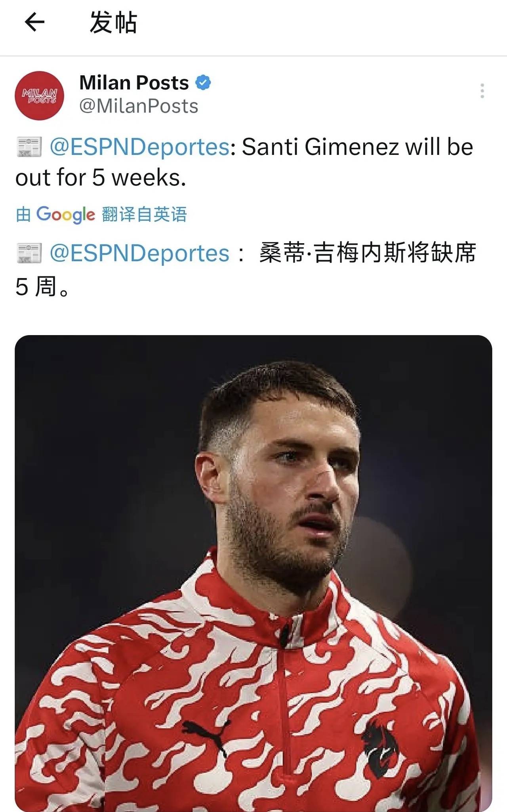This screenshot has width=507, height=812.
Task: Tap the Milan crest on the jacket
Action: [x=381, y=744]
